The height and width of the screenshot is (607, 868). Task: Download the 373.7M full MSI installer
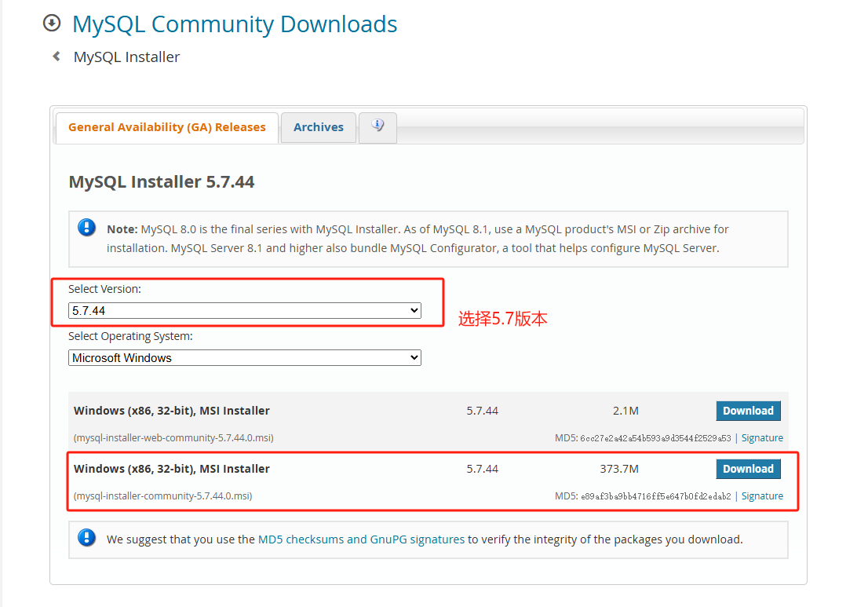(747, 469)
